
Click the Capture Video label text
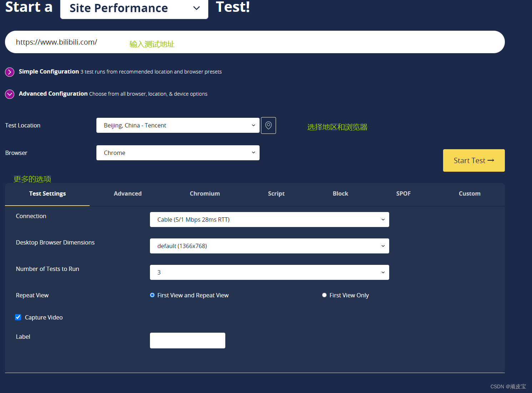[x=44, y=318]
